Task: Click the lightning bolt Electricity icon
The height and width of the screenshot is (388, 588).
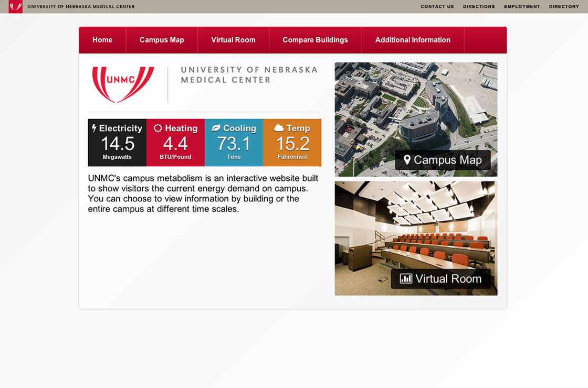Action: pyautogui.click(x=94, y=128)
